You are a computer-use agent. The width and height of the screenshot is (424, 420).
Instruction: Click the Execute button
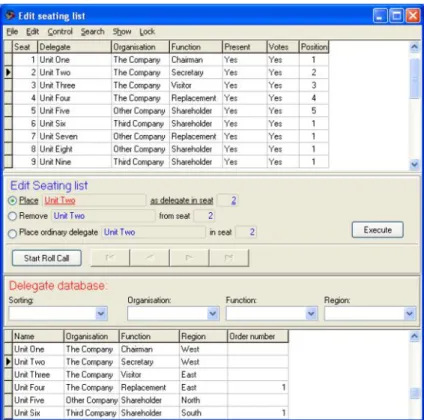pos(378,230)
